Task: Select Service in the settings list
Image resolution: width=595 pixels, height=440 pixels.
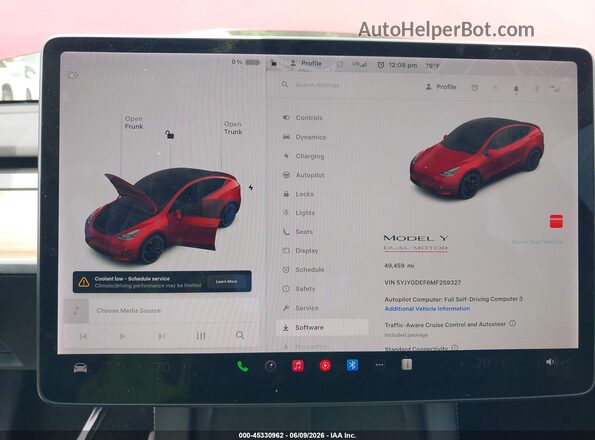Action: coord(301,308)
